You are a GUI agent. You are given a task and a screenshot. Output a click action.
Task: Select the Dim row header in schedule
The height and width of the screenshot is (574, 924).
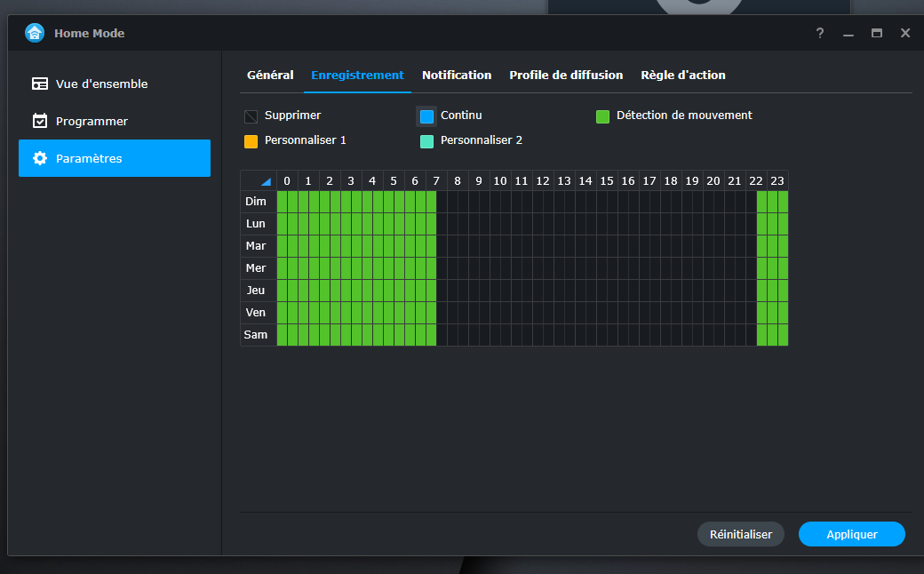(x=256, y=202)
